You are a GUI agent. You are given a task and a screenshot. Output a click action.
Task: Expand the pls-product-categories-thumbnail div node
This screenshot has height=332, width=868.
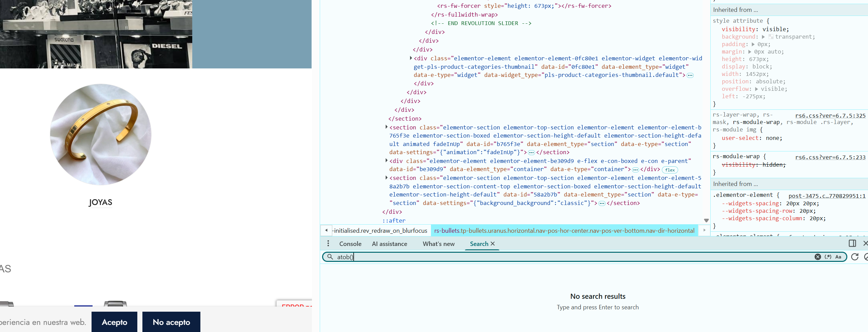[411, 58]
